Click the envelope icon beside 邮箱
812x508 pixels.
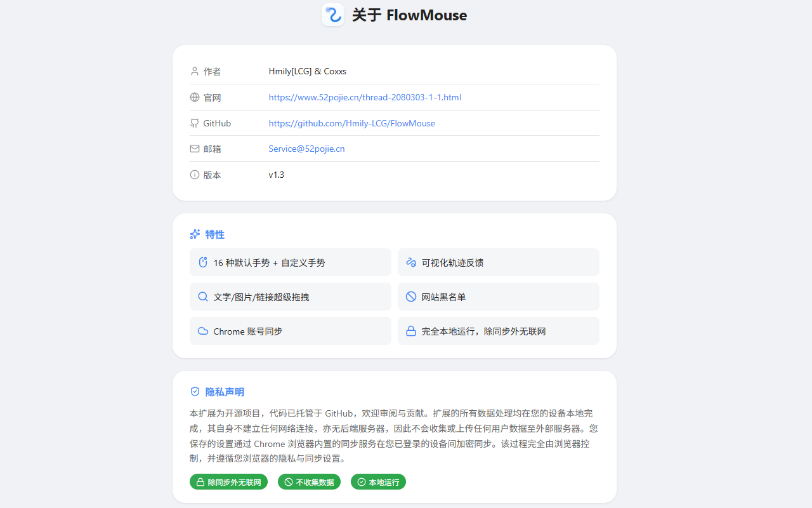coord(195,149)
